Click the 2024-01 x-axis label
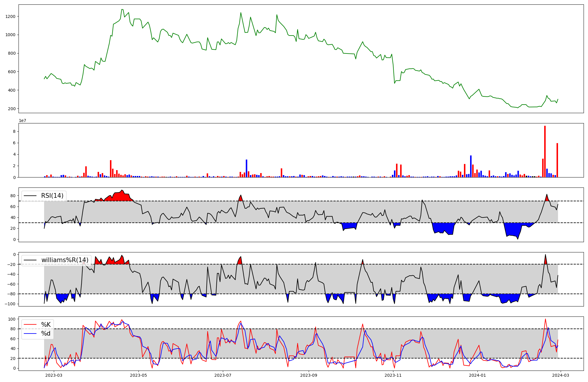 [477, 375]
